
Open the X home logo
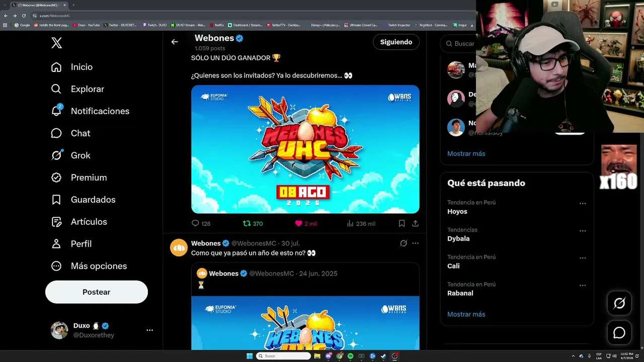click(57, 43)
